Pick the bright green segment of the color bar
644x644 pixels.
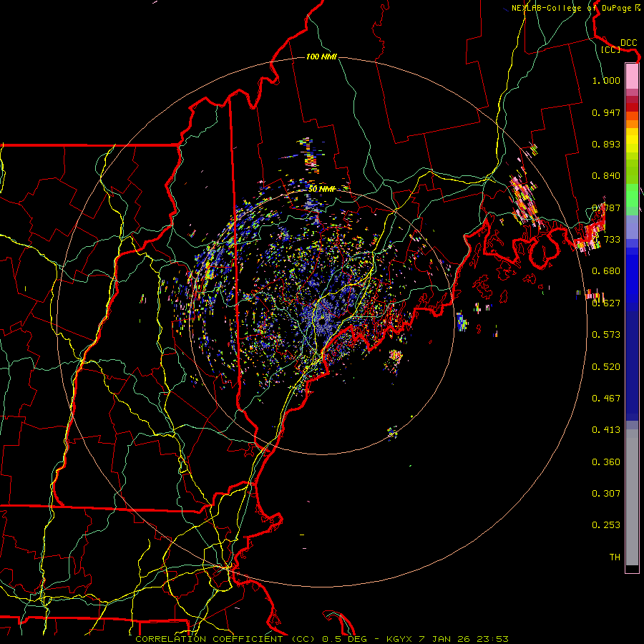pyautogui.click(x=632, y=195)
